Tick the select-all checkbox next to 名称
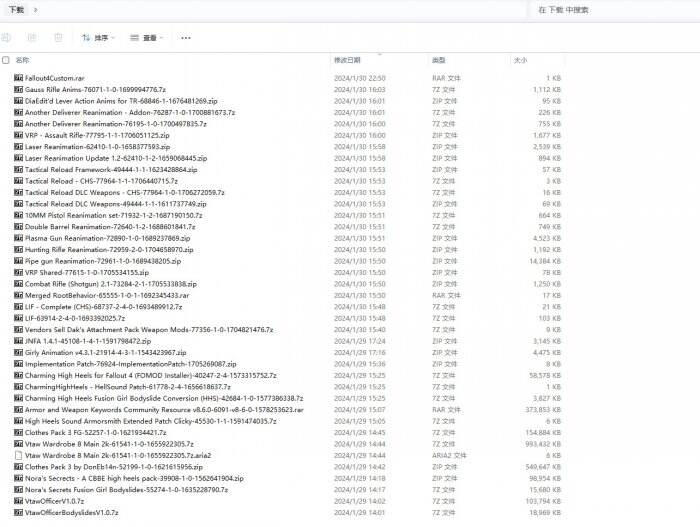 click(6, 60)
